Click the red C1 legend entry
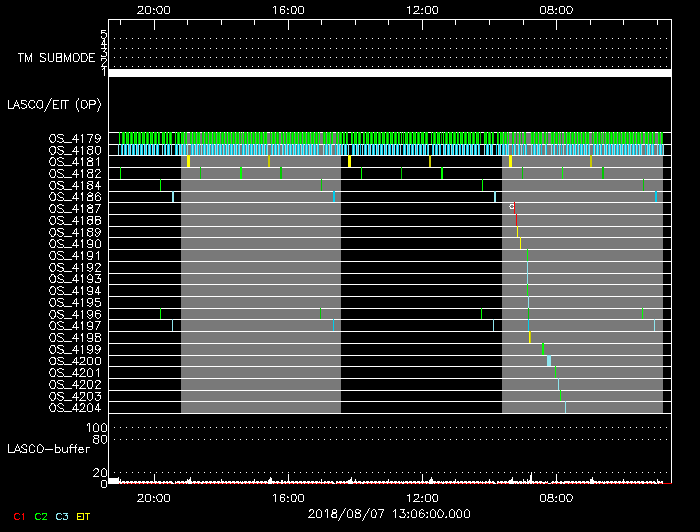700x532 pixels. (x=18, y=516)
